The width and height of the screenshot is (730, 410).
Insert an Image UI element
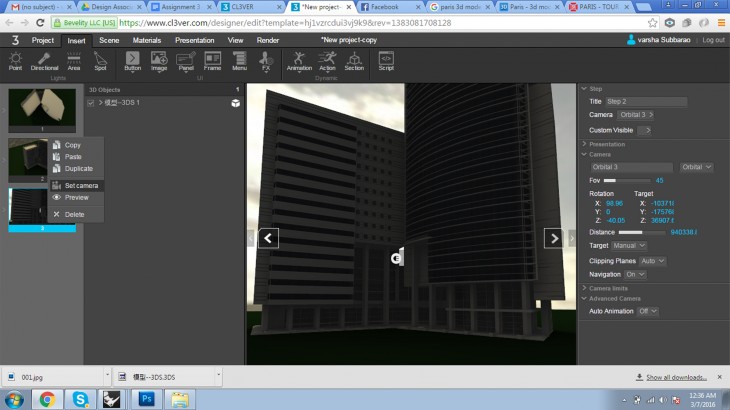tap(159, 61)
